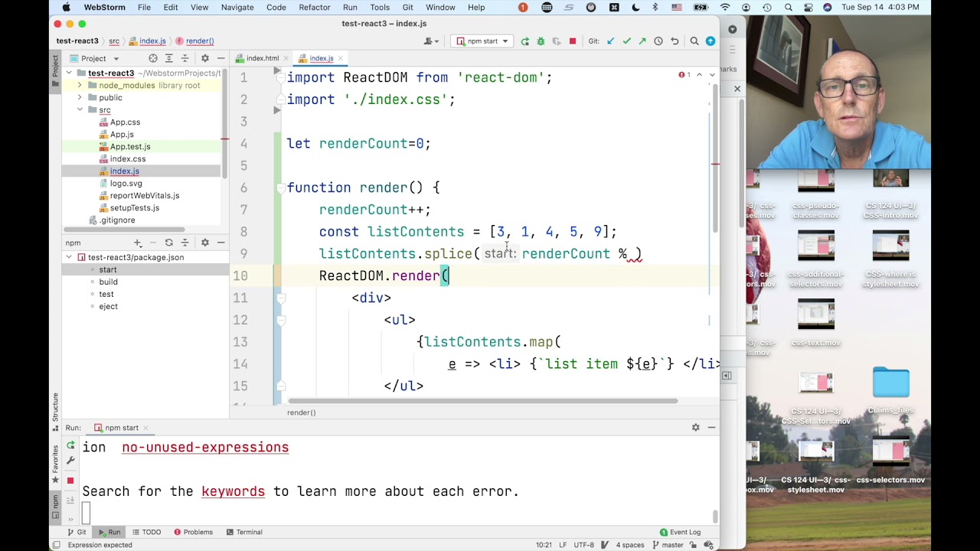Open the npm start run configuration dropdown
The width and height of the screenshot is (980, 551).
(482, 41)
